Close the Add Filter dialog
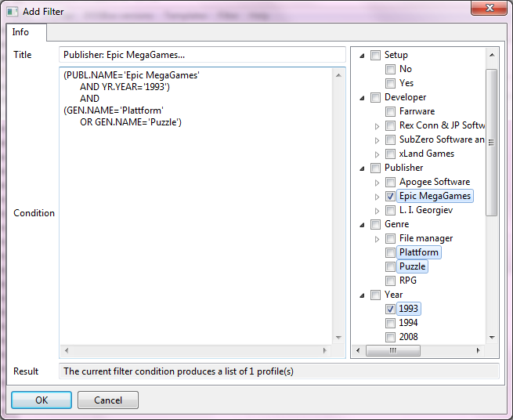Image resolution: width=513 pixels, height=420 pixels. 489,8
